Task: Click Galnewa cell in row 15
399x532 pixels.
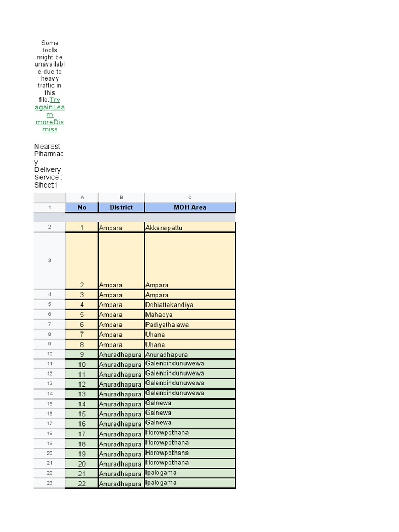Action: point(190,404)
